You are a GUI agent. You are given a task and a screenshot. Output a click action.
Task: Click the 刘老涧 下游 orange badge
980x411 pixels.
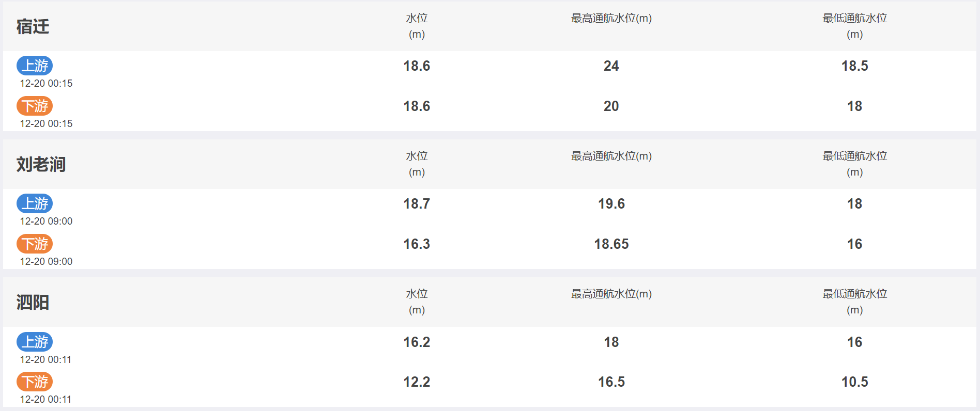(x=35, y=244)
